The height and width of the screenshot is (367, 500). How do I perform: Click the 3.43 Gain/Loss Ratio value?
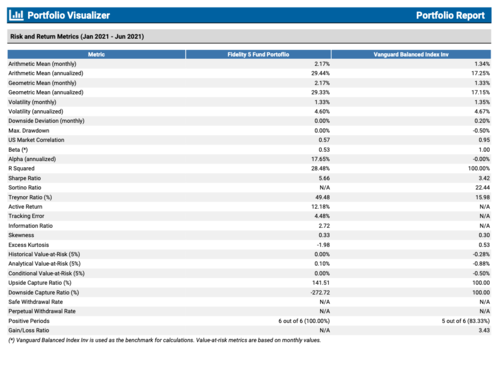484,330
